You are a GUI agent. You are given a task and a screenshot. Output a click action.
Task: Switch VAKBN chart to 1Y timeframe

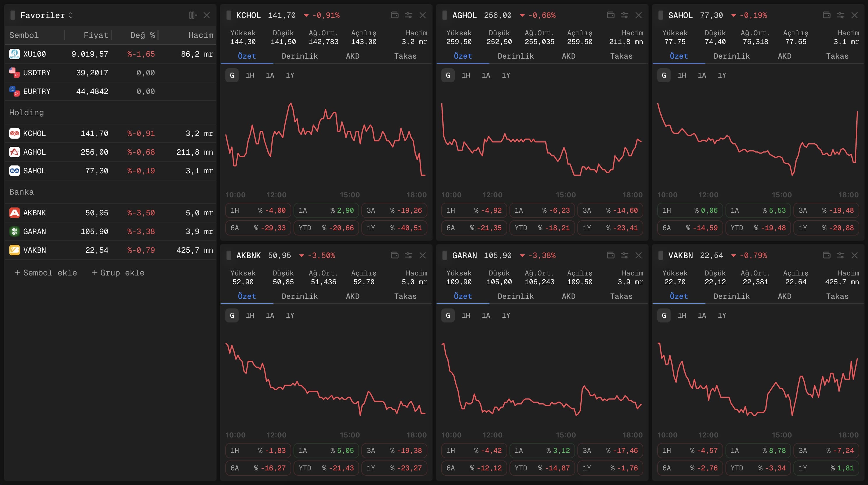723,315
